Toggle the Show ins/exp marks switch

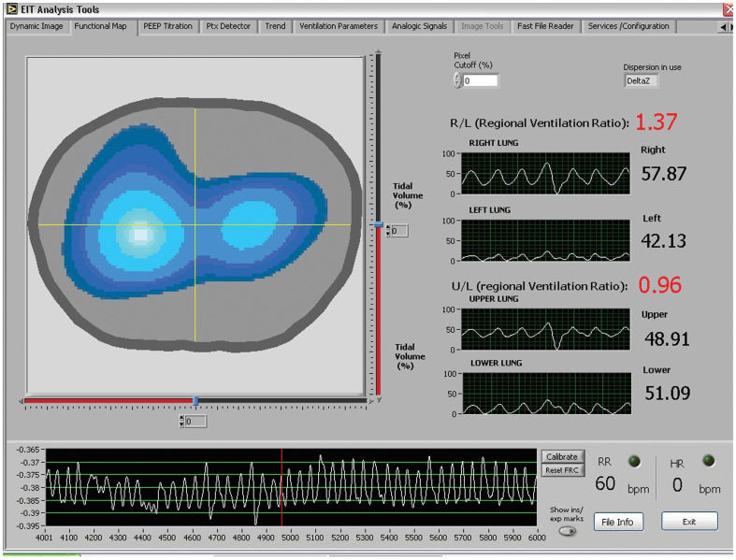click(x=567, y=531)
